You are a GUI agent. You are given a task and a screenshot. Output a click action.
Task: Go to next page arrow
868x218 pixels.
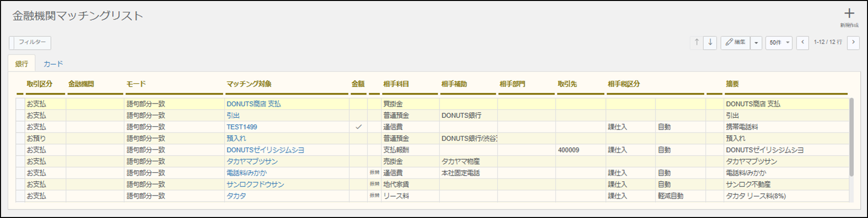[x=853, y=43]
